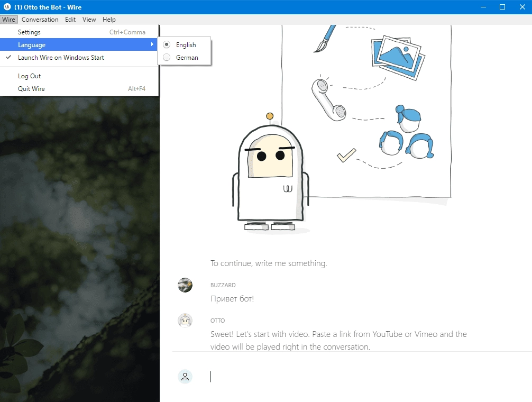Click "To continue, write me something." text
The image size is (532, 402).
[269, 263]
